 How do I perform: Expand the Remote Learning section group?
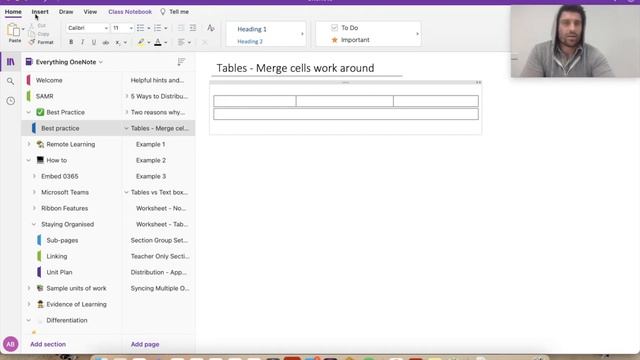point(29,144)
